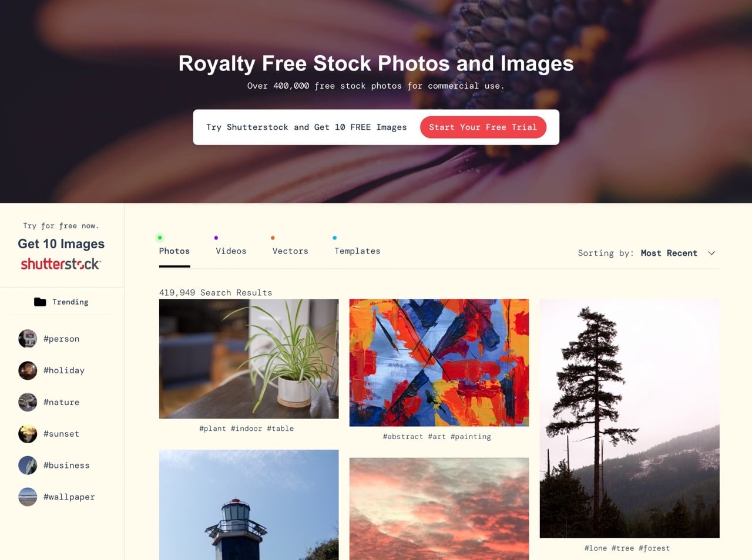Screen dimensions: 752x560
Task: Open the spider plant photo thumbnail
Action: (249, 359)
